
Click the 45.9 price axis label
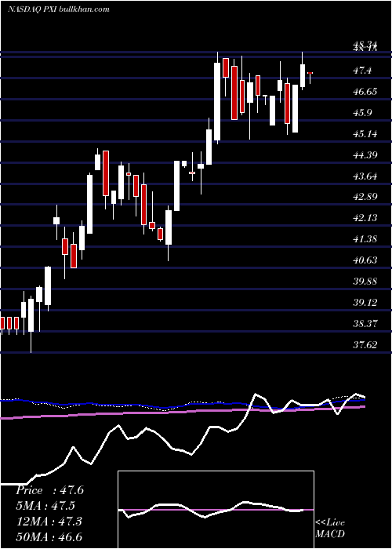tap(362, 113)
